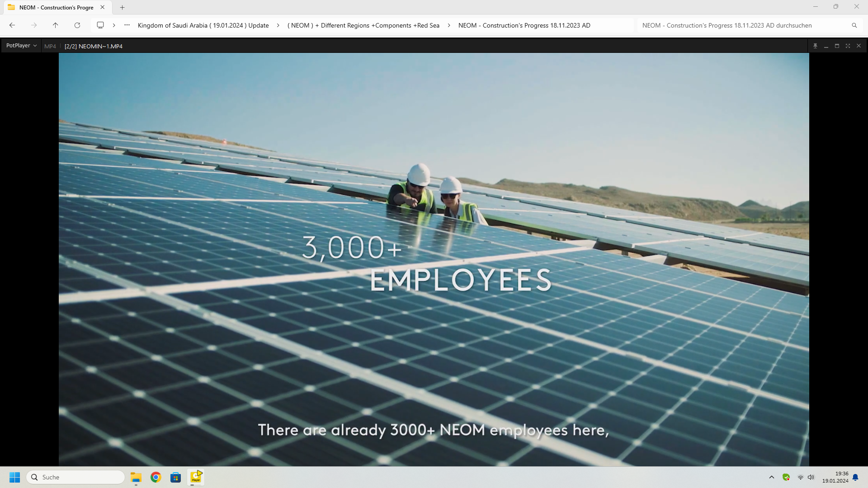
Task: Switch to PotPlayer taskbar icon
Action: 196,477
